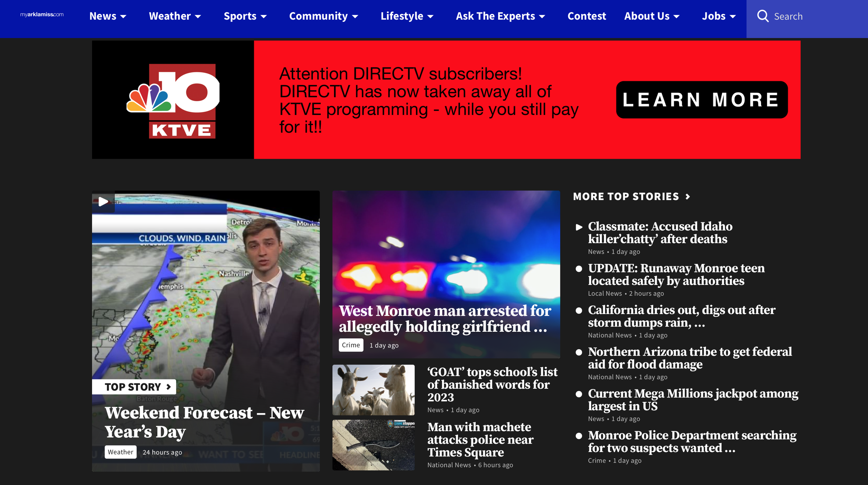Open UPDATE: Runaway Monroe teen story
868x485 pixels.
click(676, 274)
